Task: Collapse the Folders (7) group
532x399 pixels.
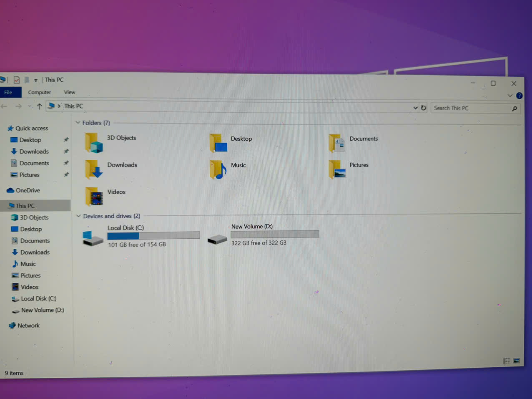Action: coord(78,123)
